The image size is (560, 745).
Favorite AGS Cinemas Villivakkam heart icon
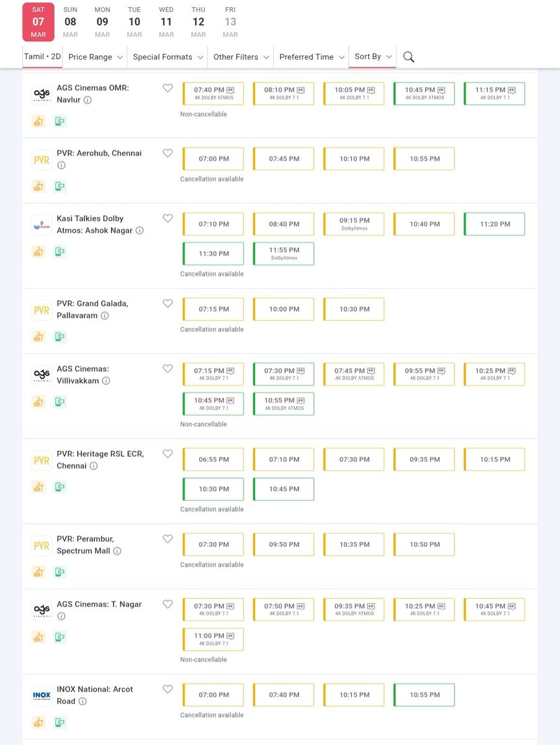pyautogui.click(x=168, y=369)
